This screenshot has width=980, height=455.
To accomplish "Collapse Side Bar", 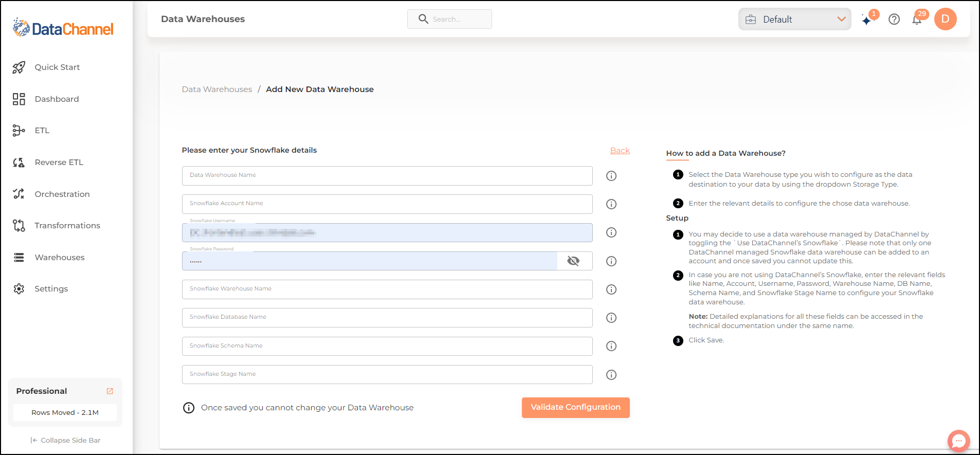I will click(65, 441).
